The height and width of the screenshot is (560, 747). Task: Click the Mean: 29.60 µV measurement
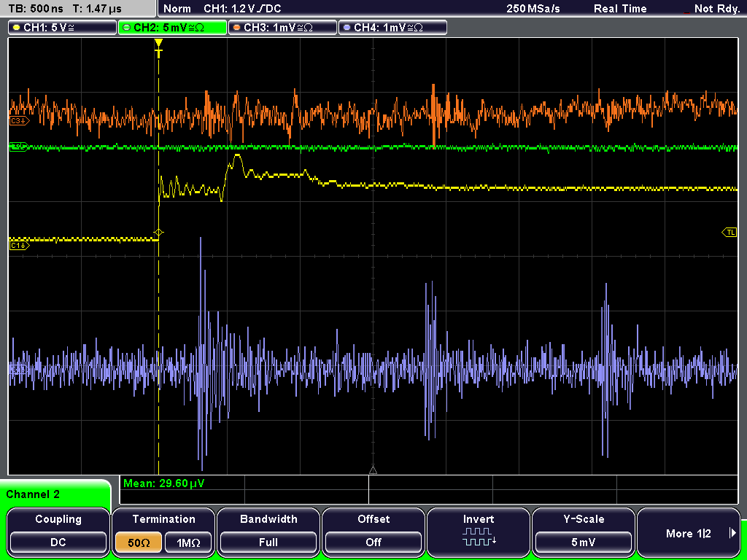[164, 483]
